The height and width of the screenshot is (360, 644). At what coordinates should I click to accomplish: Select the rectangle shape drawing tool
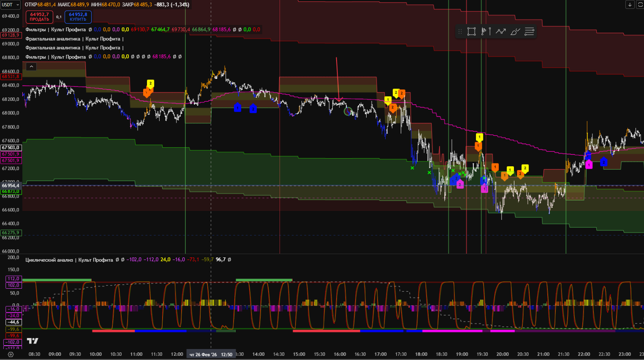click(x=472, y=32)
